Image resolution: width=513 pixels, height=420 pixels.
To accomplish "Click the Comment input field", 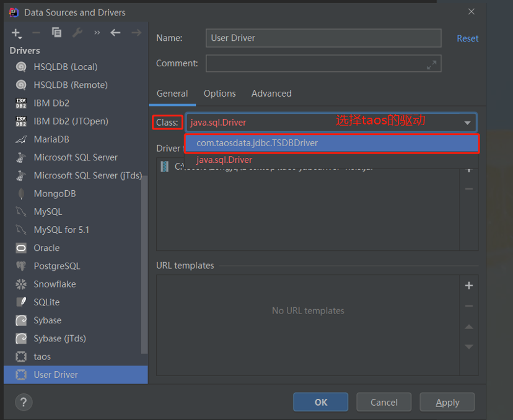I will 323,63.
